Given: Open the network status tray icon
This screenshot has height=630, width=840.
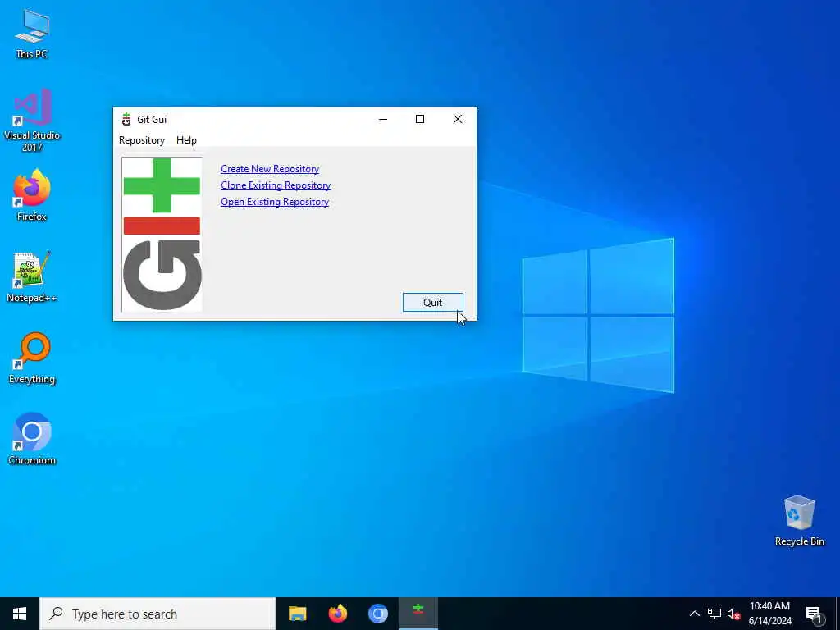Looking at the screenshot, I should coord(714,614).
